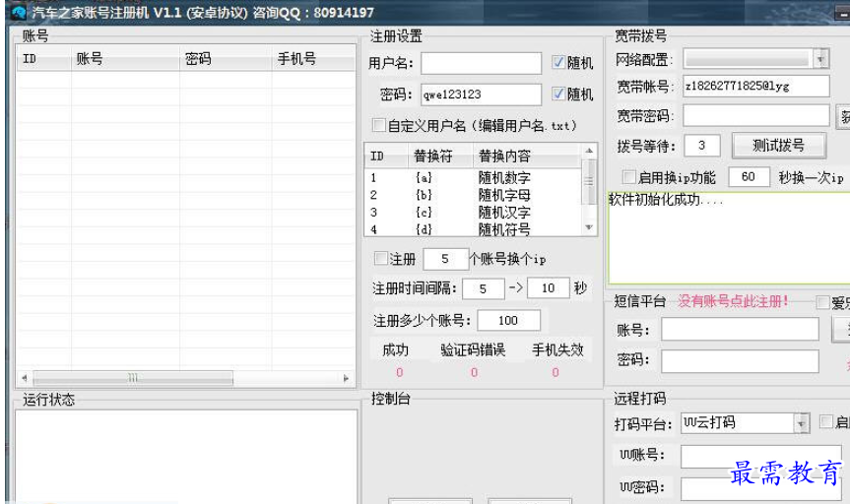This screenshot has height=504, width=850.
Task: Click the 账号 column header
Action: pyautogui.click(x=125, y=58)
